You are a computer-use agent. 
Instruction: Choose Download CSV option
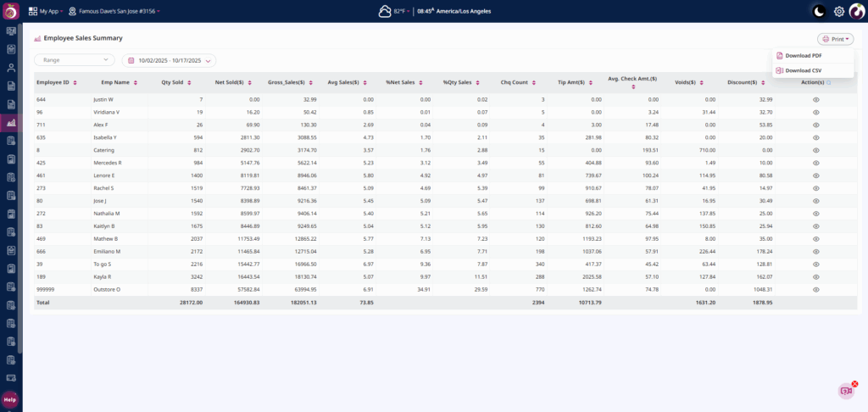pos(802,70)
